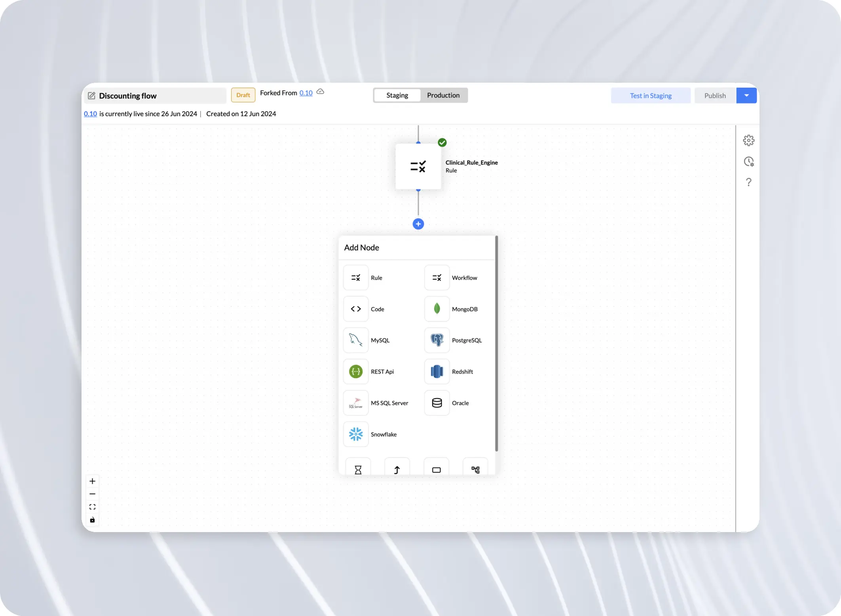Add a MySQL node
This screenshot has width=841, height=616.
[356, 340]
